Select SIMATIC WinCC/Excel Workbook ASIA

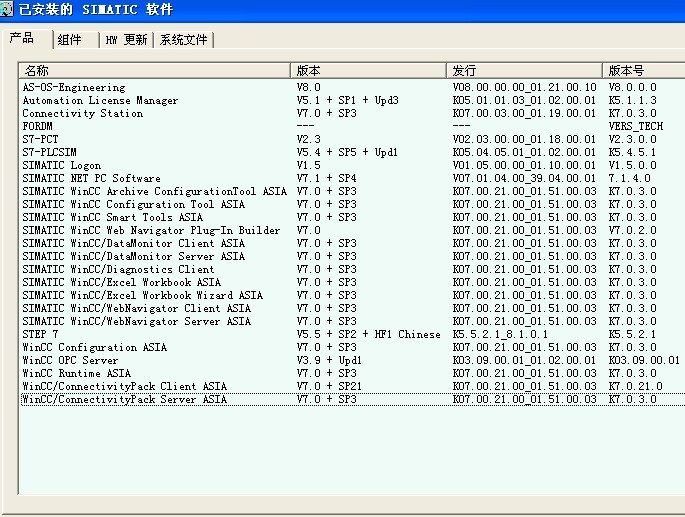pos(121,282)
